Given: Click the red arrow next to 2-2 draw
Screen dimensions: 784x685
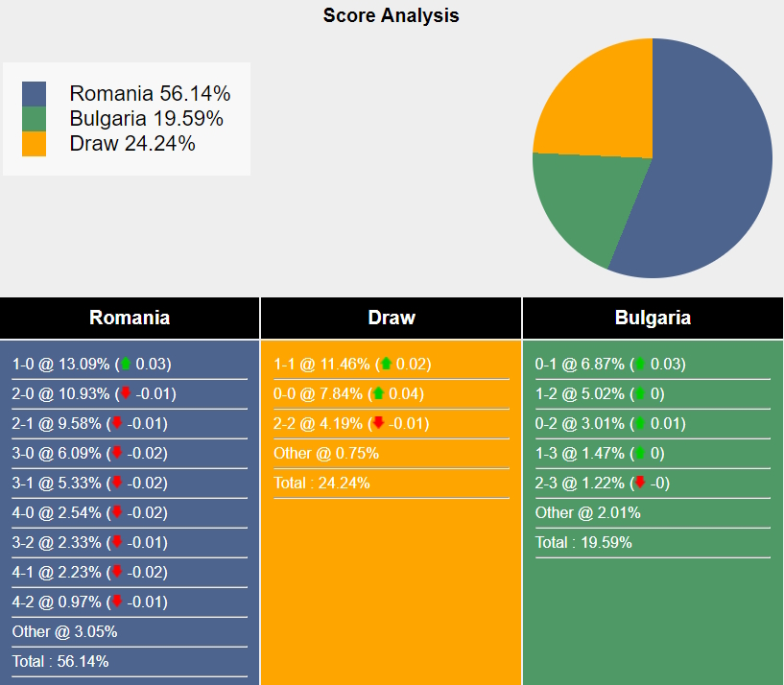Looking at the screenshot, I should click(378, 424).
